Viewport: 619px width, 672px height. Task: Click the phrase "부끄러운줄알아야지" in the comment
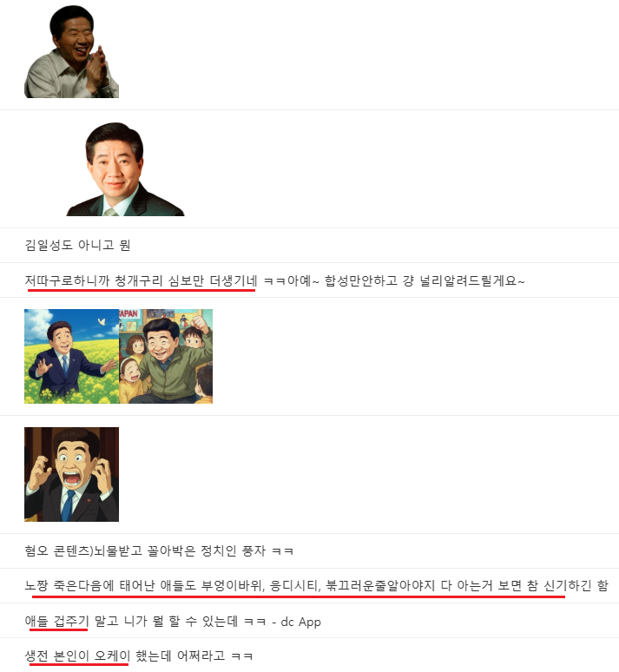[x=380, y=586]
